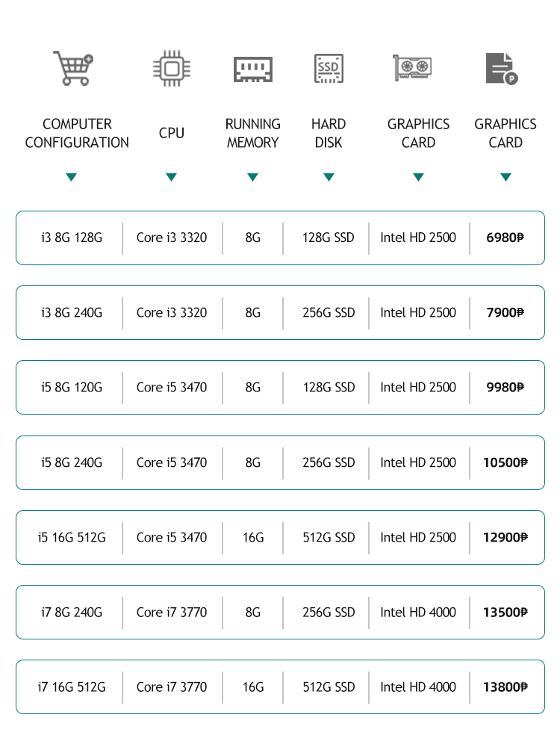Click the CPU chip icon

click(171, 68)
